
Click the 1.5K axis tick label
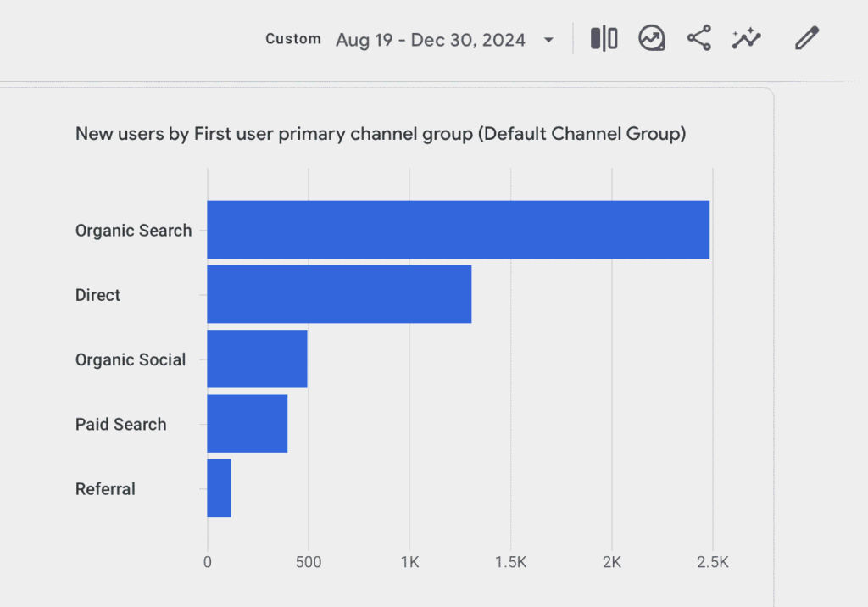tap(510, 562)
